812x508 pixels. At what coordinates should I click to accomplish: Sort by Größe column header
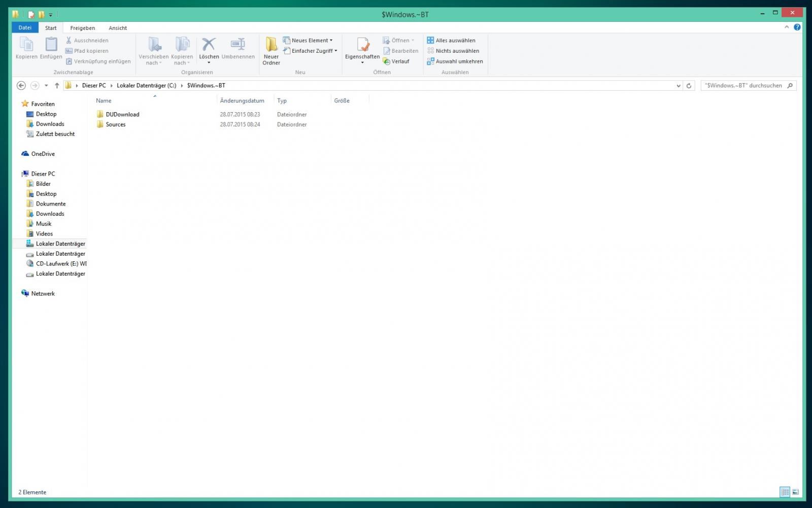point(342,100)
